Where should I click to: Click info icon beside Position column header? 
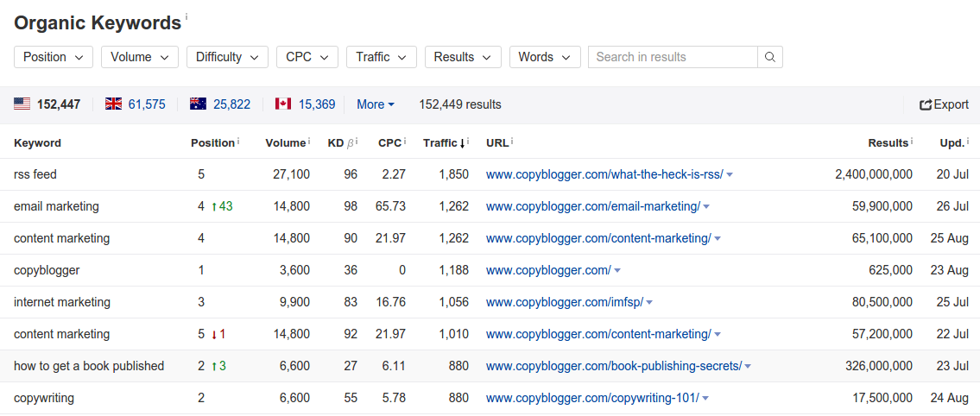pyautogui.click(x=238, y=142)
